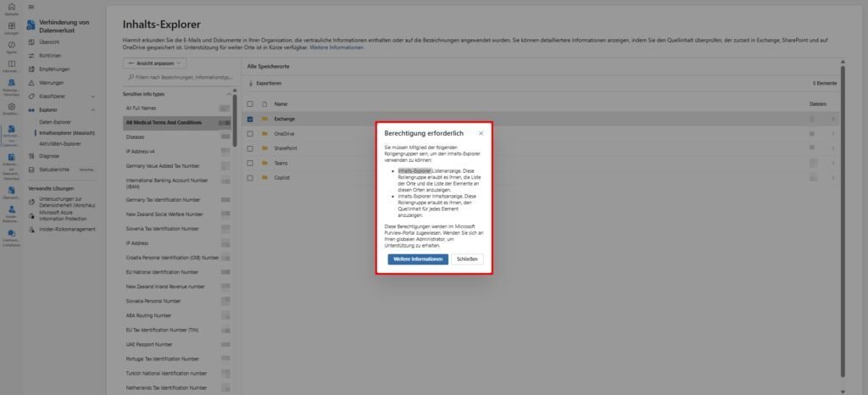The image size is (868, 395).
Task: Expand the Klassifizierer section chevron
Action: point(92,97)
